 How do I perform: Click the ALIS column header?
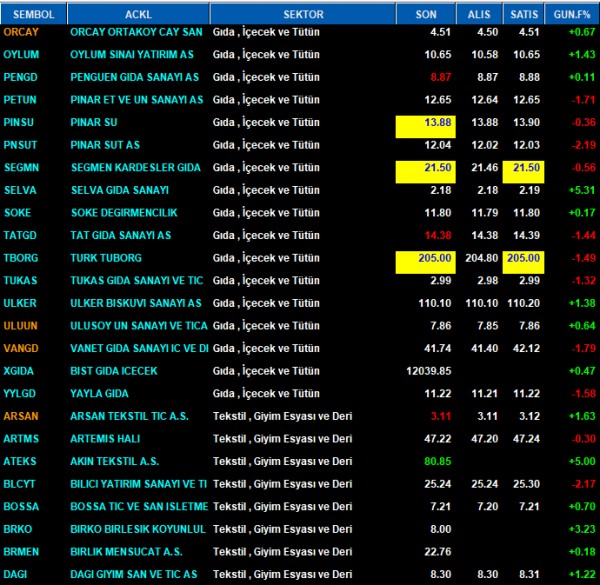479,13
